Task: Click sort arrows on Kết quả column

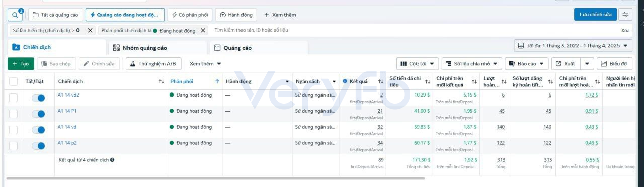Action: 381,81
